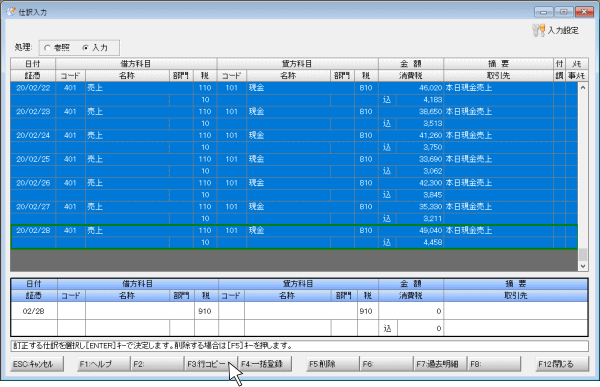Click the tax amount 3,062 cell
Image resolution: width=600 pixels, height=387 pixels.
420,171
